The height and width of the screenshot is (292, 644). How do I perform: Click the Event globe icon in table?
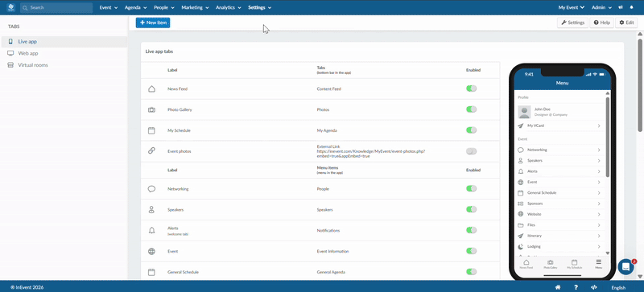click(151, 251)
